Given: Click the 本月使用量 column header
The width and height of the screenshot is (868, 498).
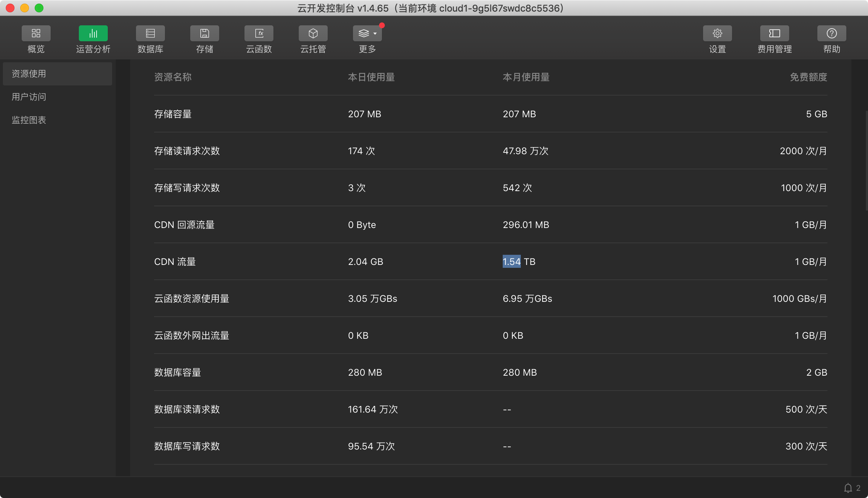Looking at the screenshot, I should [526, 77].
